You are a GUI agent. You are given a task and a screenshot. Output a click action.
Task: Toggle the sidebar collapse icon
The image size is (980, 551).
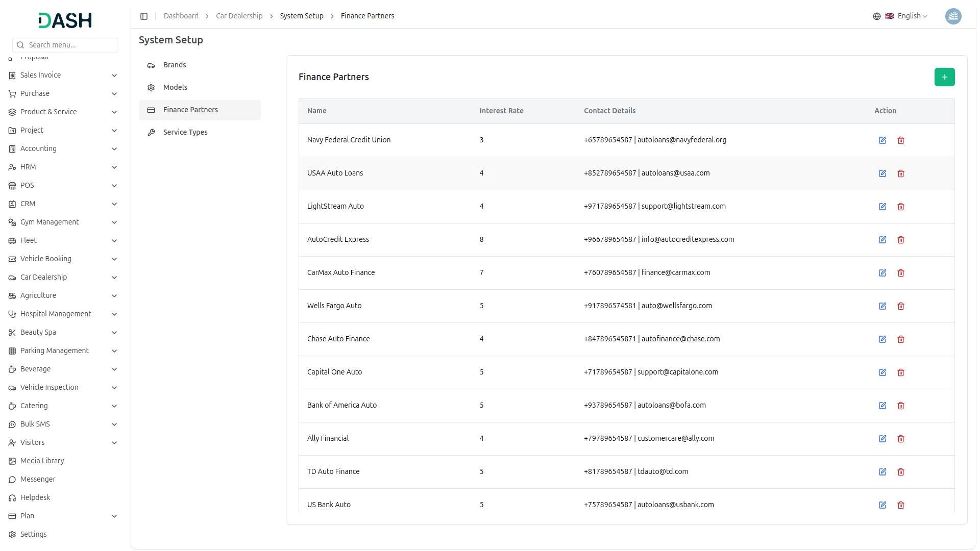[144, 16]
